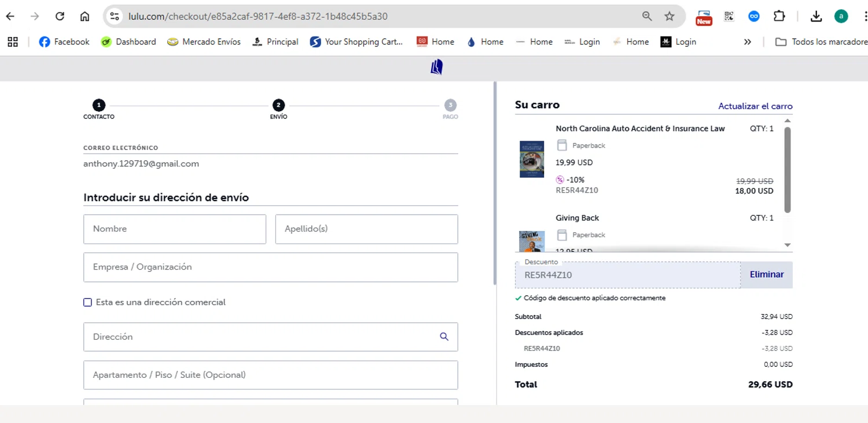Expand the hidden bookmarks overflow chevron

[x=748, y=42]
